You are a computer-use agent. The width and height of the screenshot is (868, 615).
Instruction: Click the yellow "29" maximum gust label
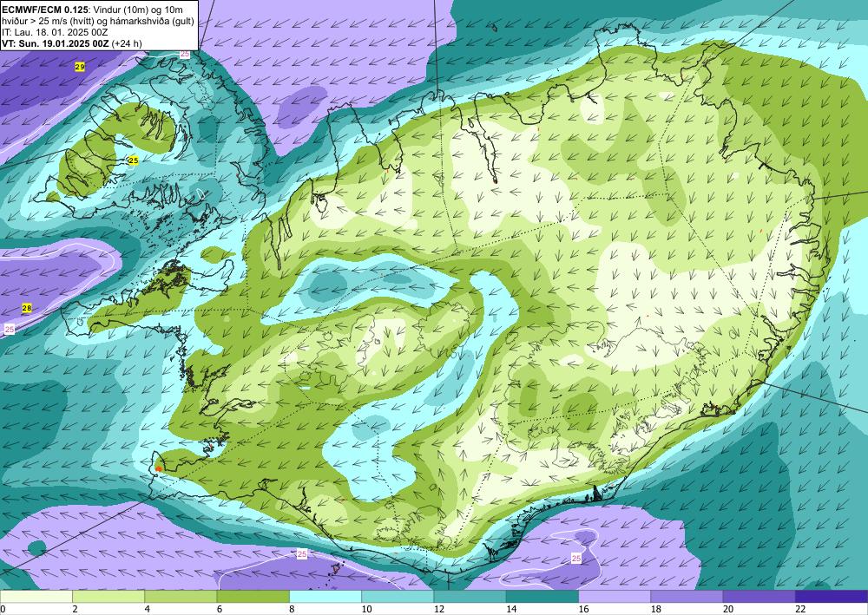80,67
